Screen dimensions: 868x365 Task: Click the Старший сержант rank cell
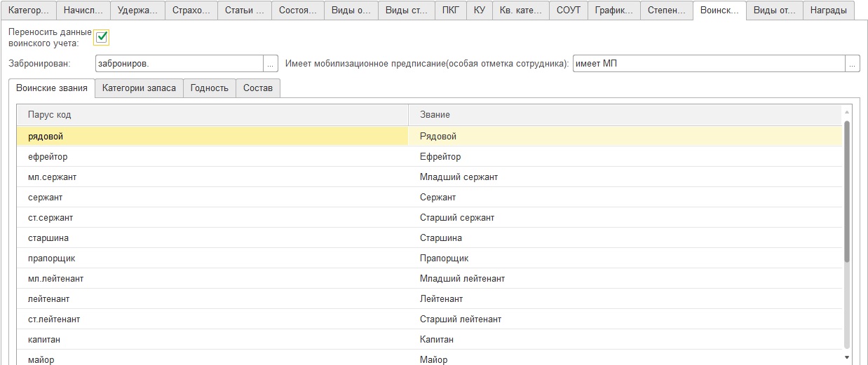click(625, 218)
